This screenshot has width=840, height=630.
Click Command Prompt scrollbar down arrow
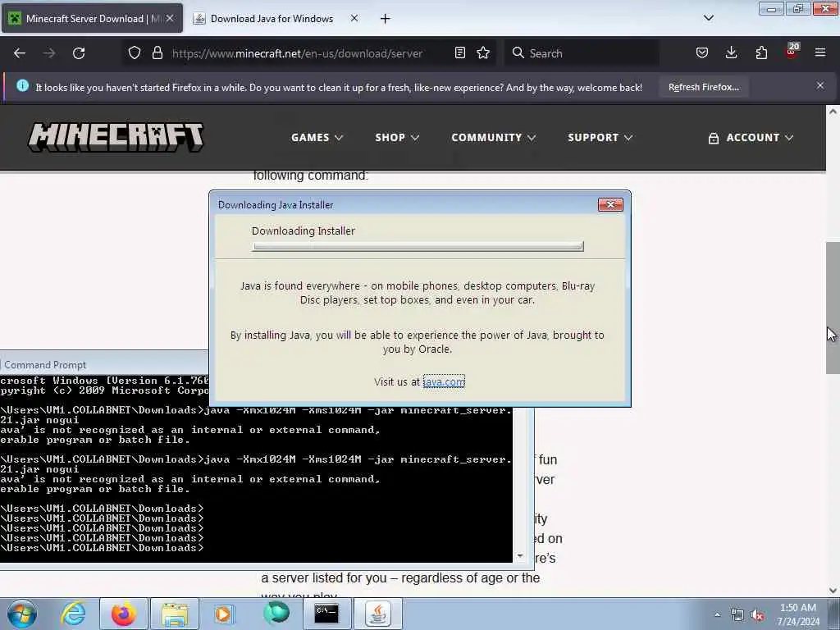(x=519, y=556)
